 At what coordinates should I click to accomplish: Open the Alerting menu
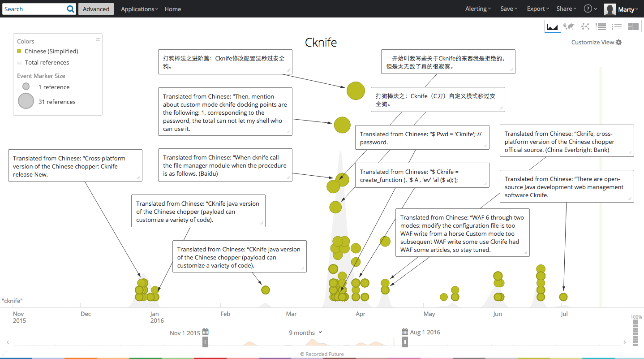pyautogui.click(x=478, y=9)
